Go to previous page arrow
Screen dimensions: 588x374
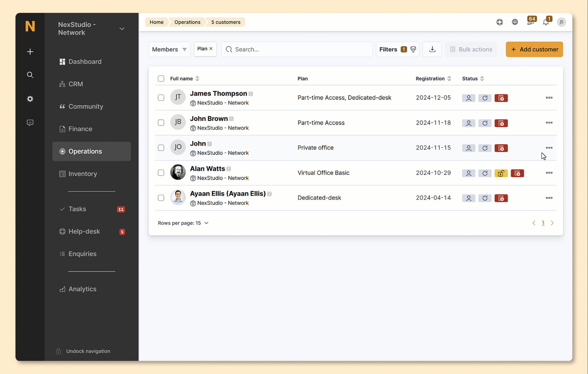coord(534,223)
